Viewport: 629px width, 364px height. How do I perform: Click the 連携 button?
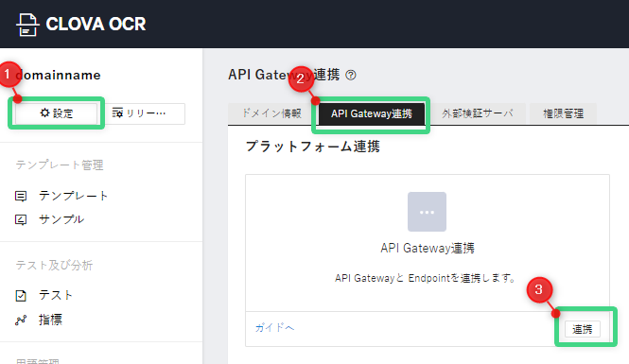click(x=583, y=329)
